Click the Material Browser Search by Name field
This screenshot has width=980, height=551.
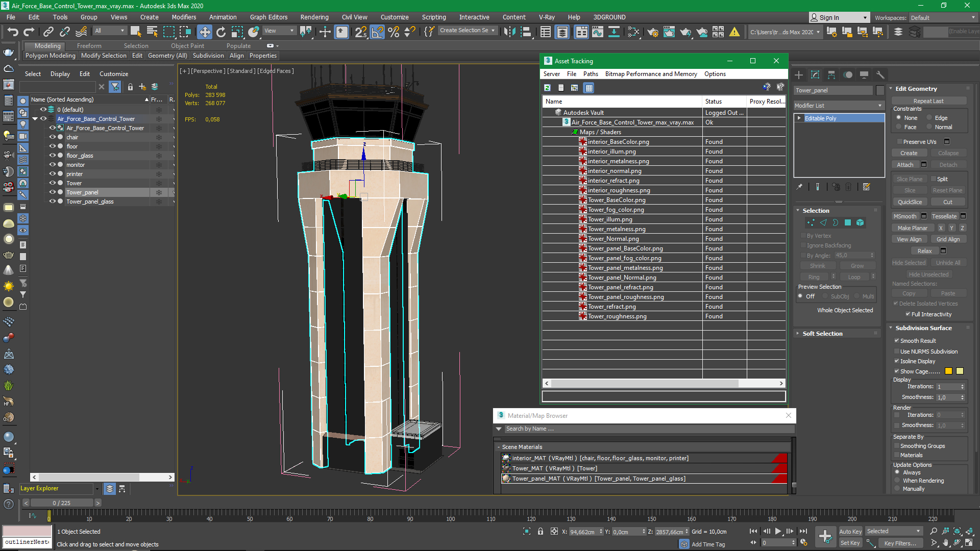tap(648, 429)
